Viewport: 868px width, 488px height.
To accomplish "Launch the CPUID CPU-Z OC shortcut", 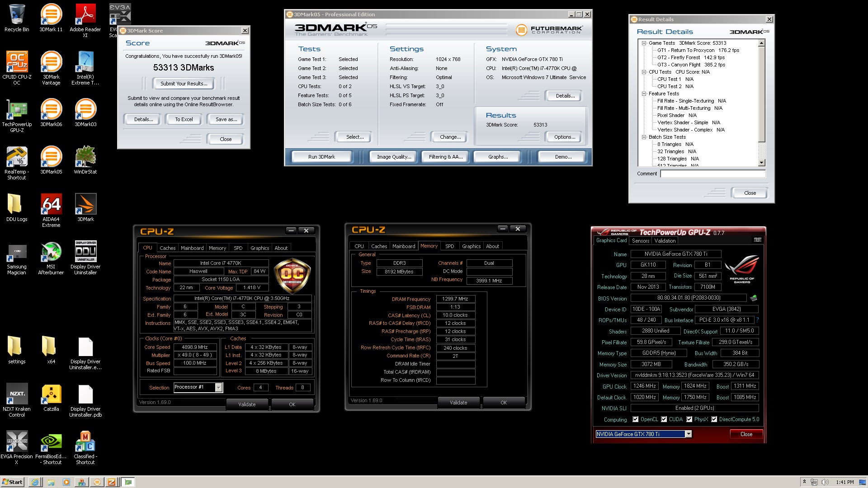I will (17, 68).
